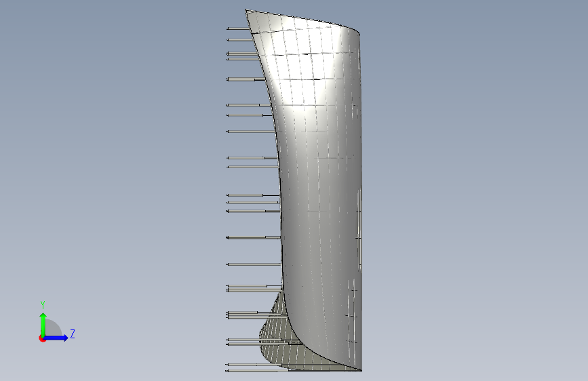
Task: Click the "Z" label of the orientation triad
Action: (x=73, y=334)
